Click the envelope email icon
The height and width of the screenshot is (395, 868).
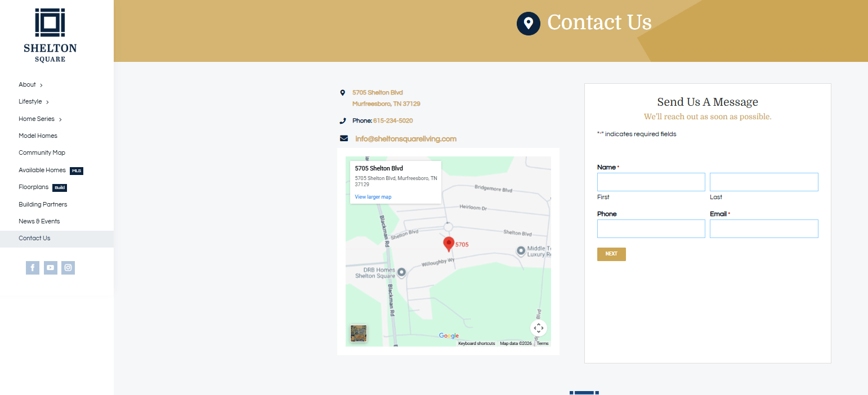(344, 138)
